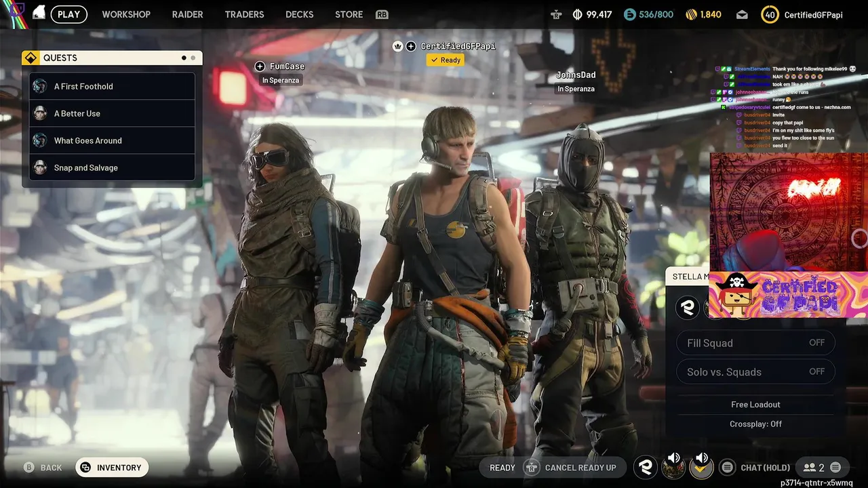The width and height of the screenshot is (868, 488).
Task: Click the What Goes Around trader portrait
Action: click(x=40, y=140)
